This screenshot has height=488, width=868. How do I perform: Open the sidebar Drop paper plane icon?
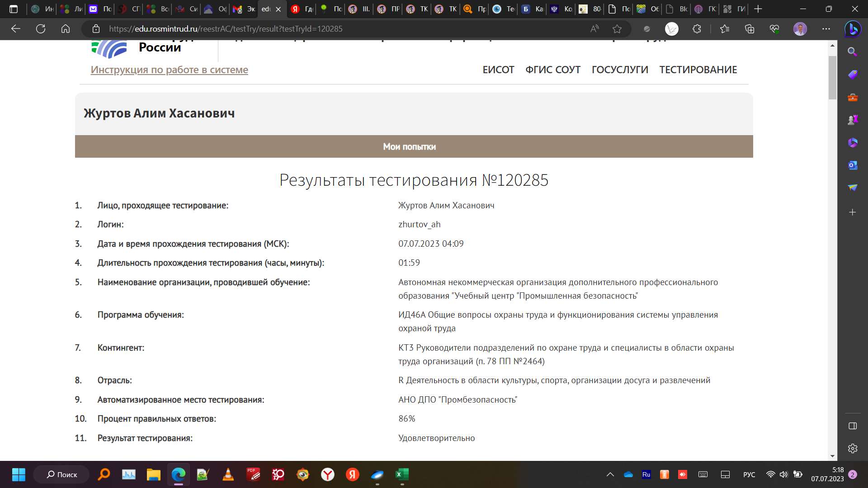853,188
